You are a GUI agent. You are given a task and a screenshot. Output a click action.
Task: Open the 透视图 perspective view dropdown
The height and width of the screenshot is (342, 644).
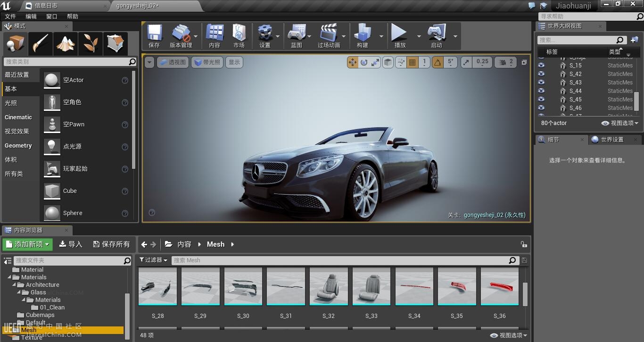[x=173, y=62]
